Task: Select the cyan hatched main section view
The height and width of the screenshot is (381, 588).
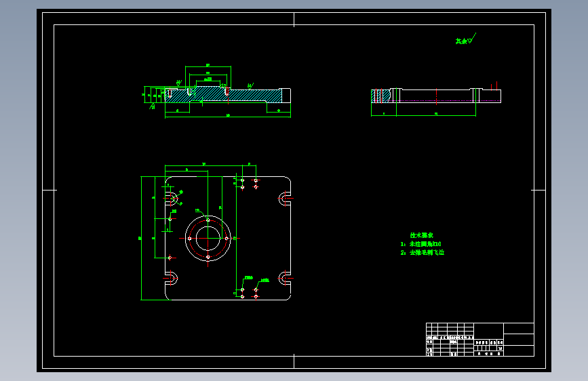Action: pos(224,95)
